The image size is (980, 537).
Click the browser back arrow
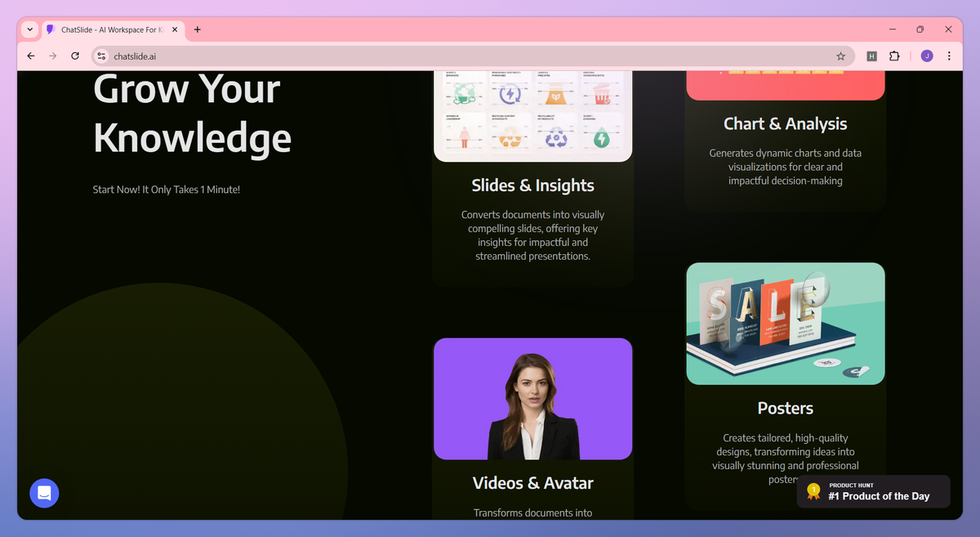point(31,56)
